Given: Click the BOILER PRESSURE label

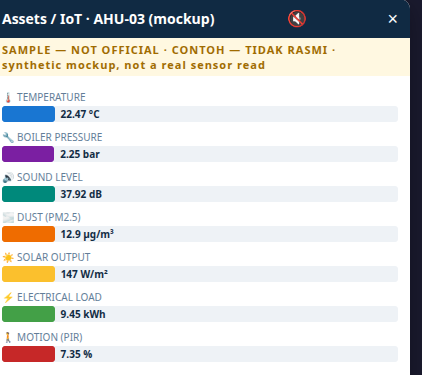Looking at the screenshot, I should point(60,137).
